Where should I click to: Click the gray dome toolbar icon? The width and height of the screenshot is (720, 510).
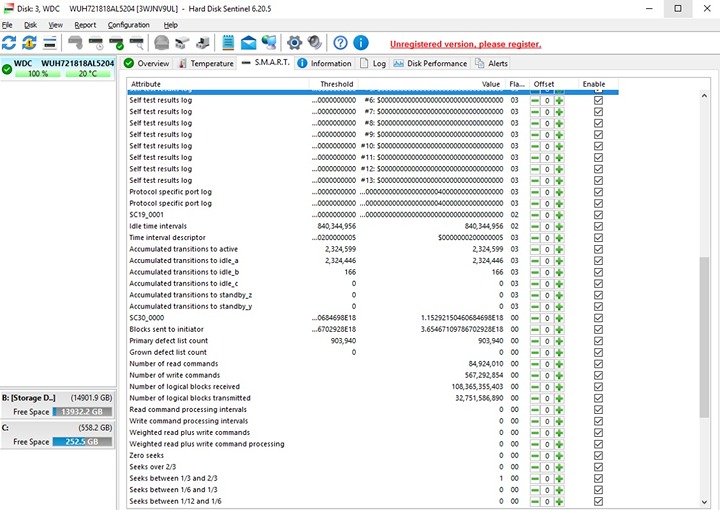[161, 43]
